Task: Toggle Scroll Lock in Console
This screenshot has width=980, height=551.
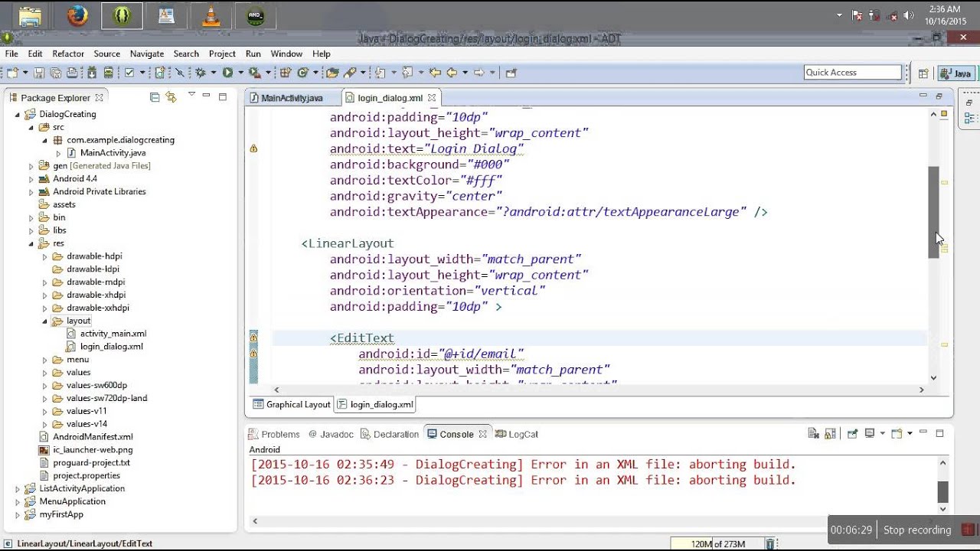Action: click(830, 434)
